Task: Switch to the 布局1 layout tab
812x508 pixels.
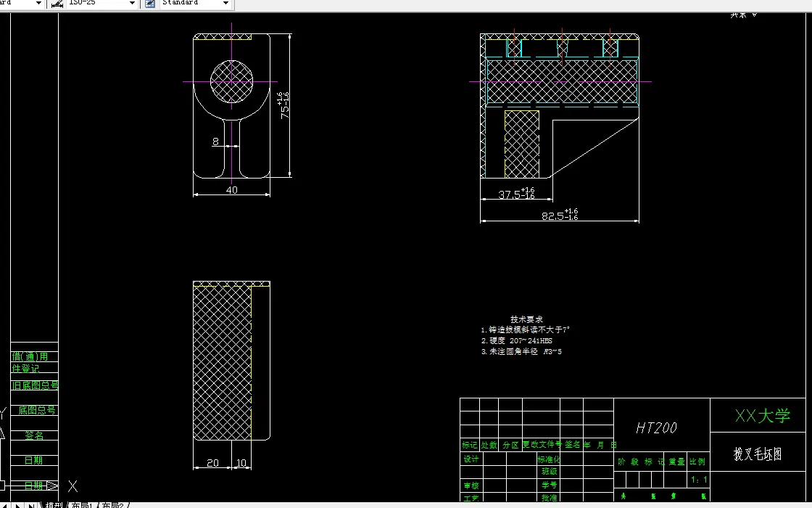Action: point(83,505)
